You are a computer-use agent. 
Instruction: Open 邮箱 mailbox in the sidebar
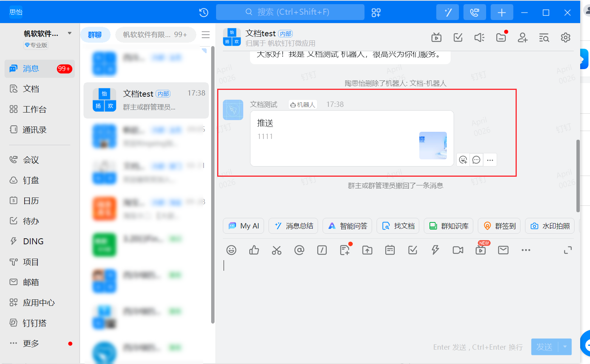point(40,282)
